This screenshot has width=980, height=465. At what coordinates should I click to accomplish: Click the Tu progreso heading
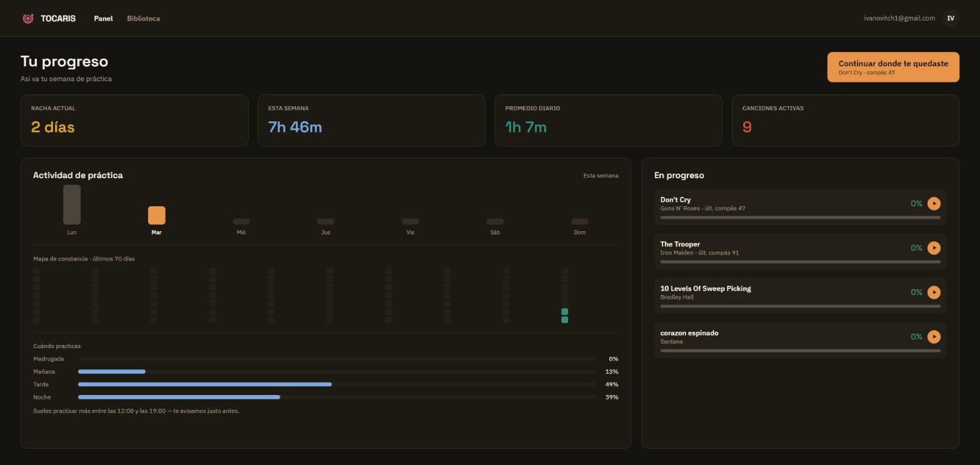[64, 61]
